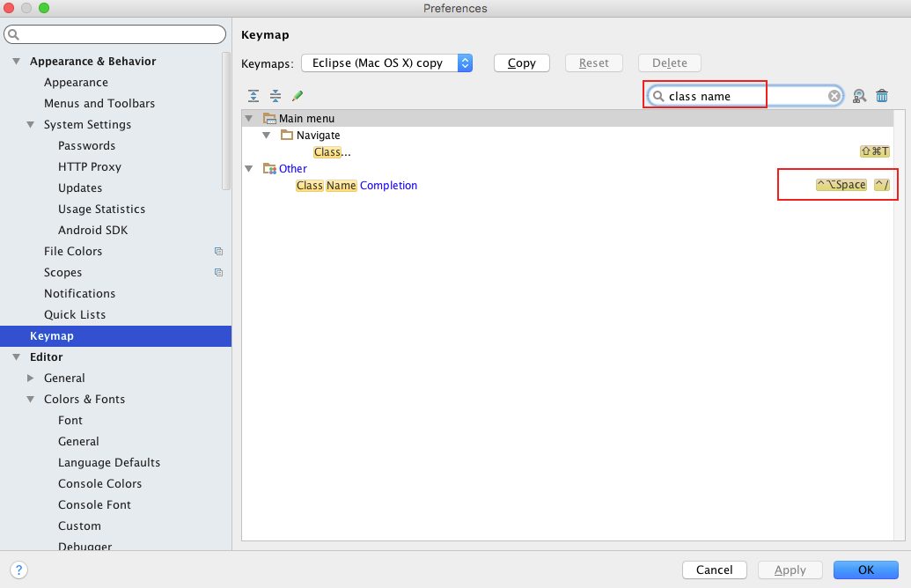Image resolution: width=911 pixels, height=588 pixels.
Task: Click the Reset button
Action: click(x=594, y=62)
